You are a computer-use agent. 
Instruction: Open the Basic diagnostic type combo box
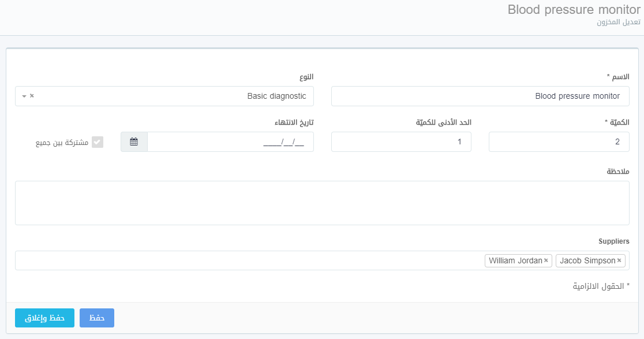click(173, 96)
